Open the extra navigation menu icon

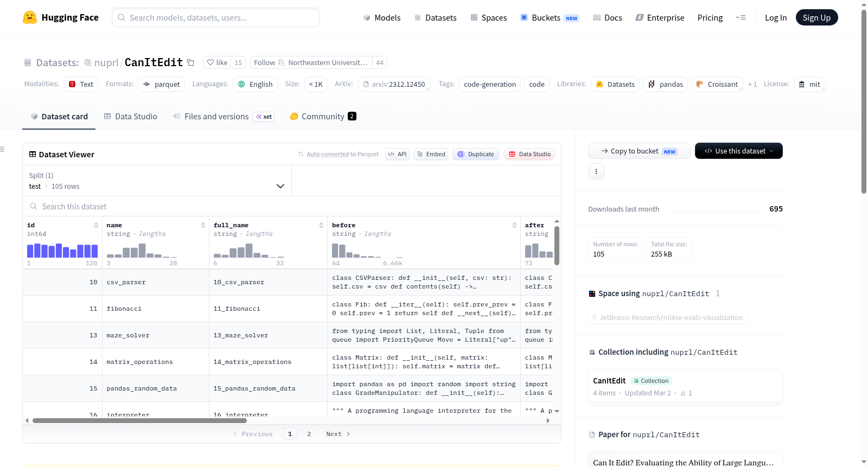741,17
